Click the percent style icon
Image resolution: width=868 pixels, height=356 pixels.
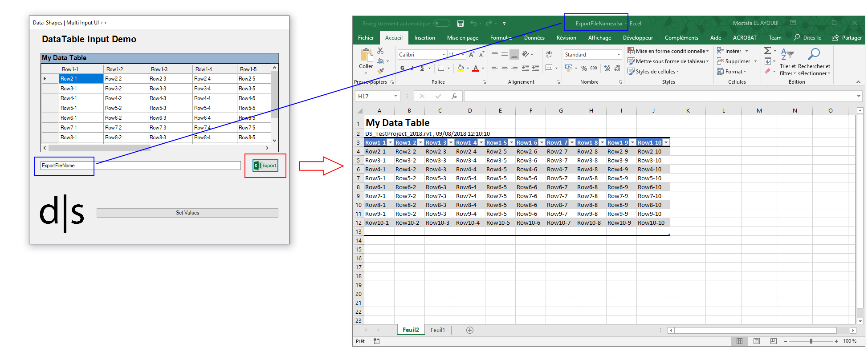[584, 69]
